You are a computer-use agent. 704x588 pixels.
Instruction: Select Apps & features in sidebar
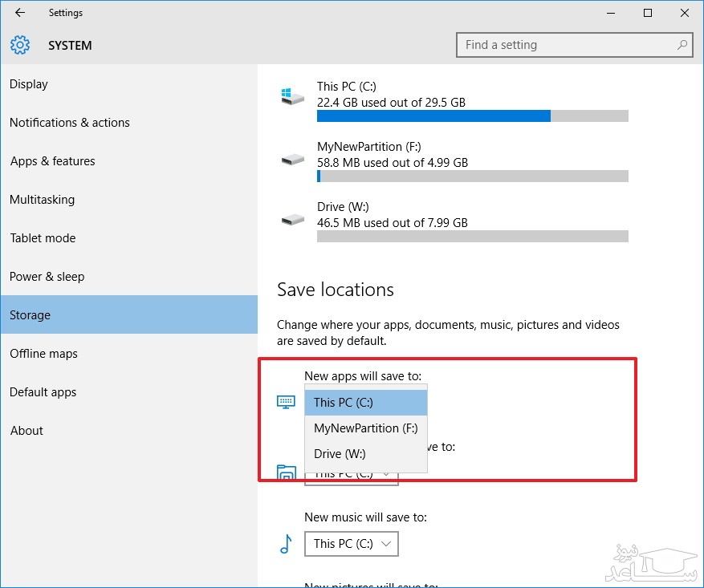(53, 161)
